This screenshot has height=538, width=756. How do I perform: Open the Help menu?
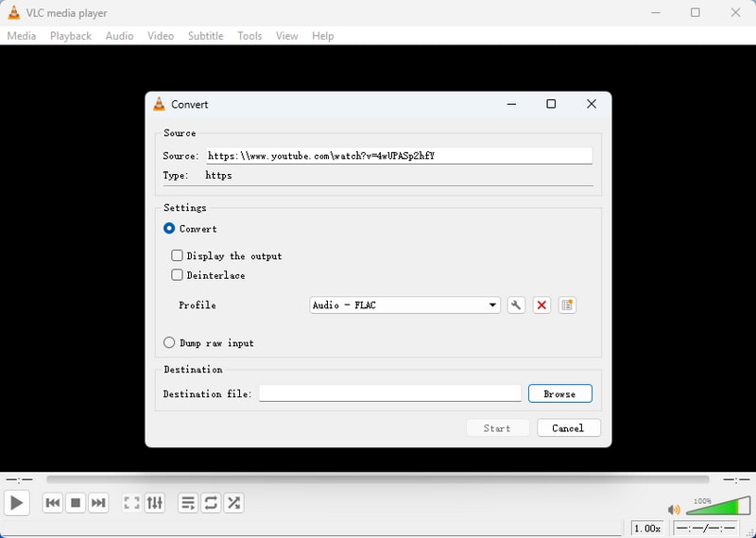coord(322,36)
